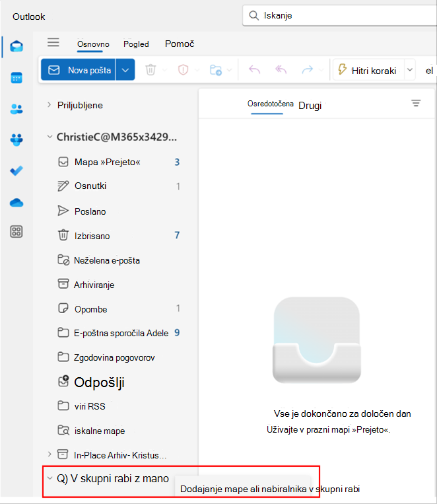The height and width of the screenshot is (504, 437).
Task: Toggle the hamburger navigation pane button
Action: (x=53, y=42)
